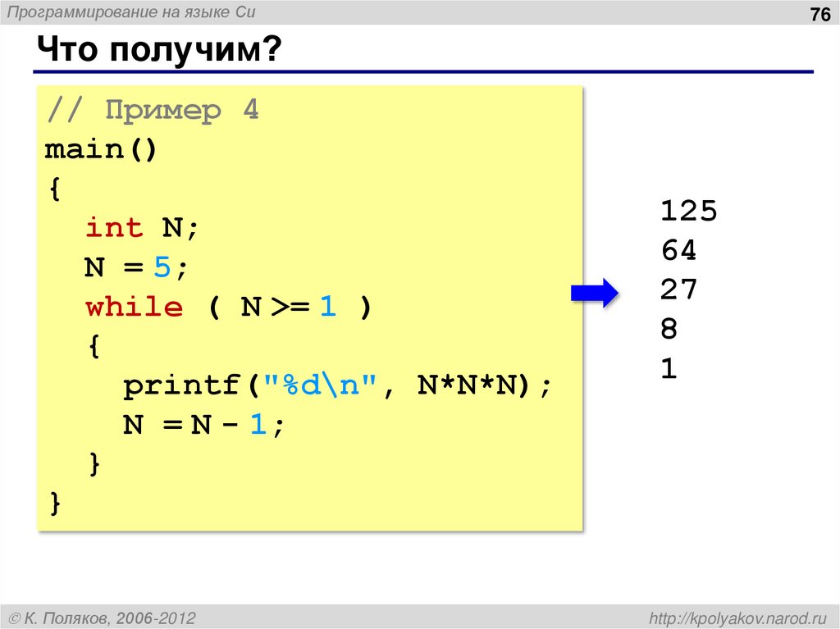Click the output value 125
The image size is (840, 629).
tap(688, 211)
